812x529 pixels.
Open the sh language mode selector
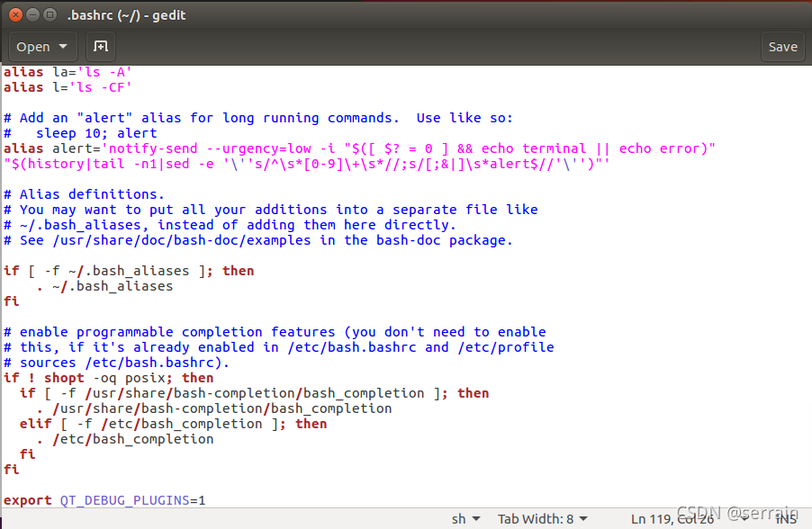(465, 518)
